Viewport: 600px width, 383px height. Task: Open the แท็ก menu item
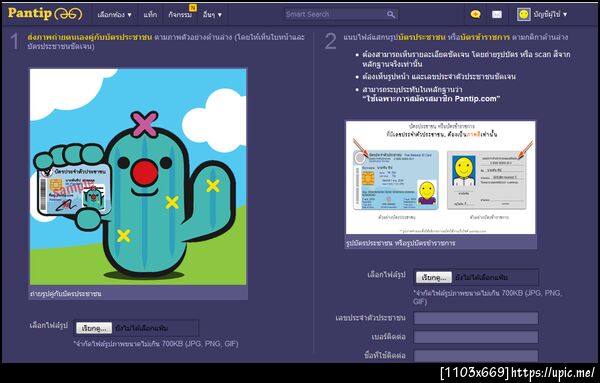click(150, 15)
